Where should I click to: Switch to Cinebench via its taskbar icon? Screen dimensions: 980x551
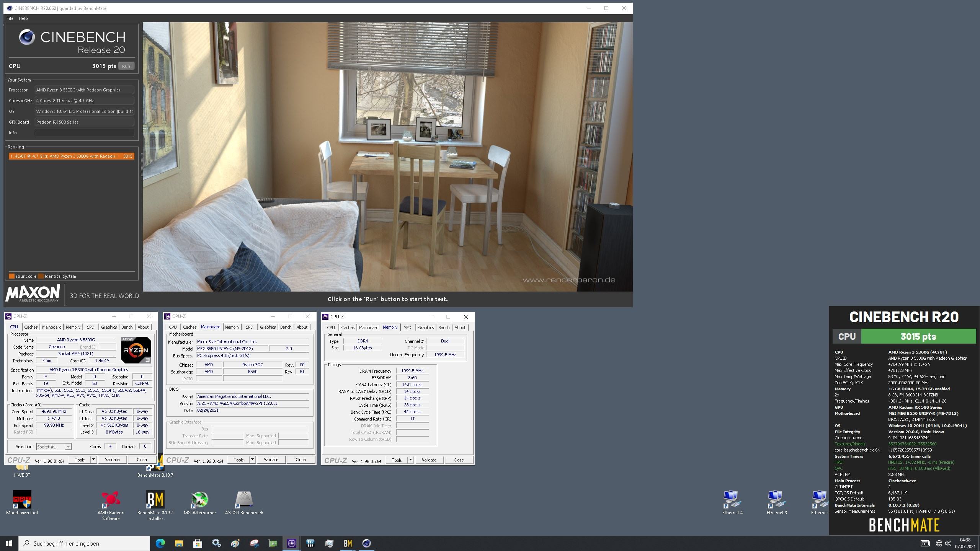(366, 543)
